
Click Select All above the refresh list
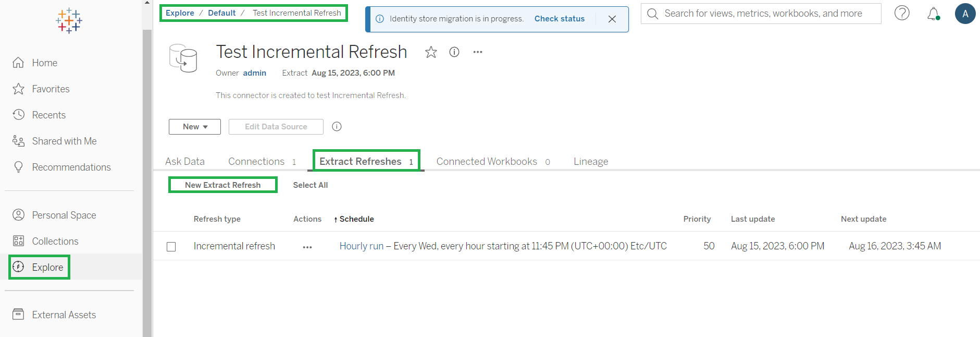310,185
